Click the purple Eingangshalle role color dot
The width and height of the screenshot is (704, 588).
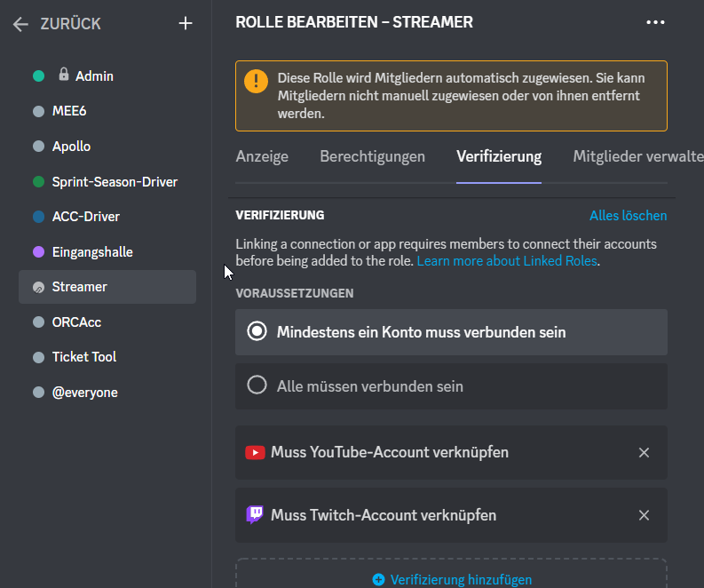pyautogui.click(x=38, y=252)
